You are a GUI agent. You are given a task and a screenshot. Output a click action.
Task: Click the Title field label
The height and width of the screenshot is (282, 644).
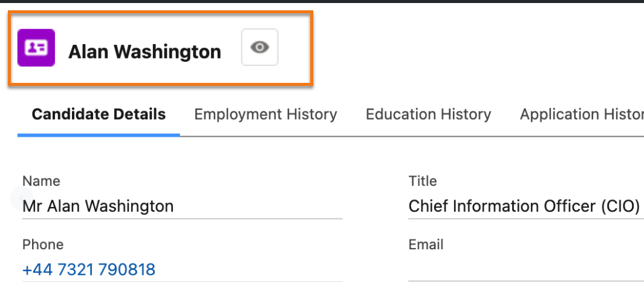[x=423, y=181]
